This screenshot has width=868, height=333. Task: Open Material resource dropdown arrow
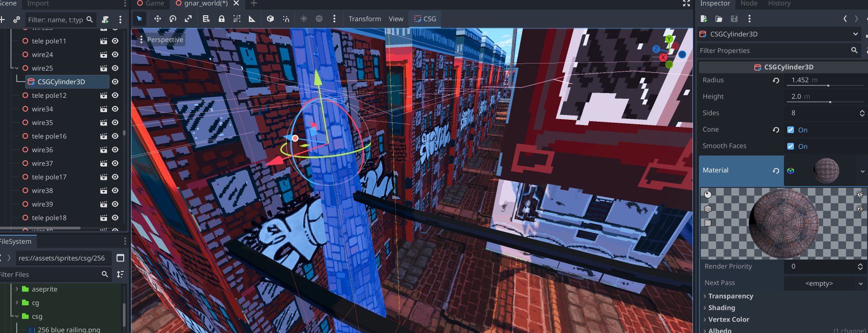click(862, 171)
